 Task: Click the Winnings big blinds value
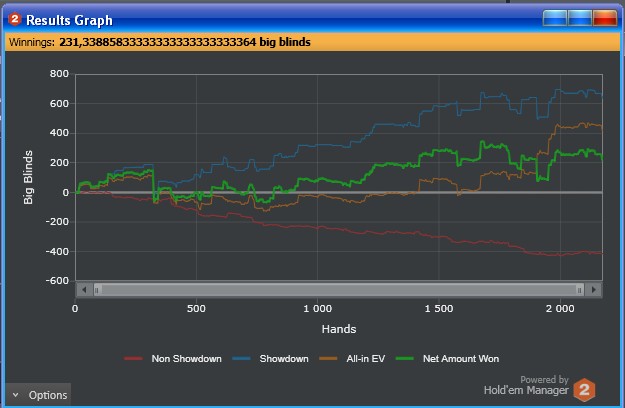(x=185, y=42)
